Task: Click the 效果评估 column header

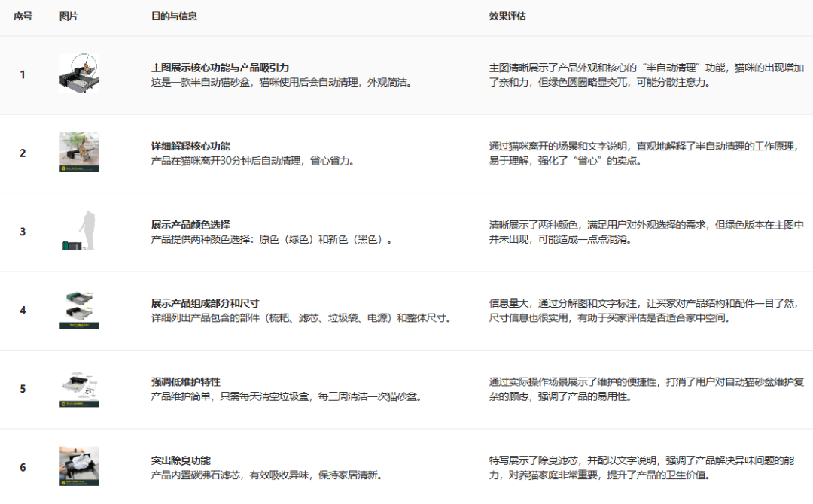Action: 507,16
